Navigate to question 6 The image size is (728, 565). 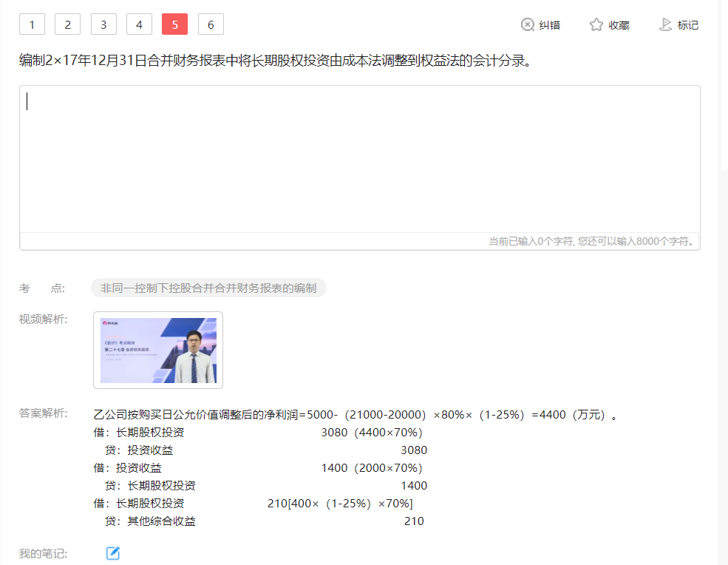[211, 25]
